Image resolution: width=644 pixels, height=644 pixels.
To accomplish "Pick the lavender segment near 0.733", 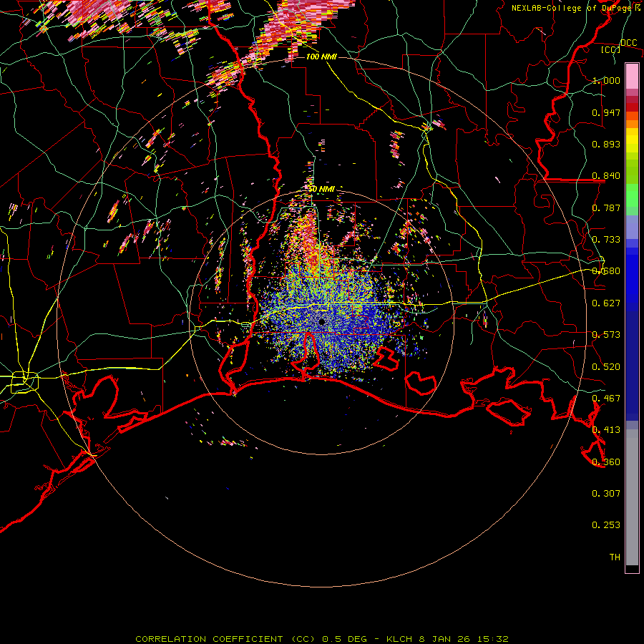I will click(x=632, y=228).
